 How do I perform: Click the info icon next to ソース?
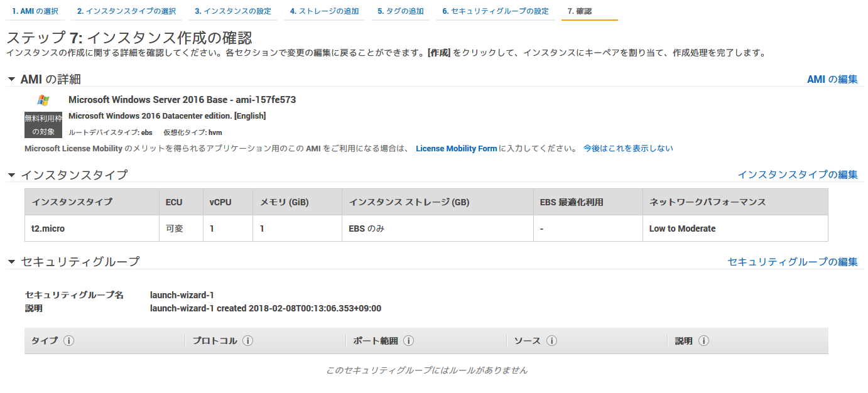click(x=552, y=340)
